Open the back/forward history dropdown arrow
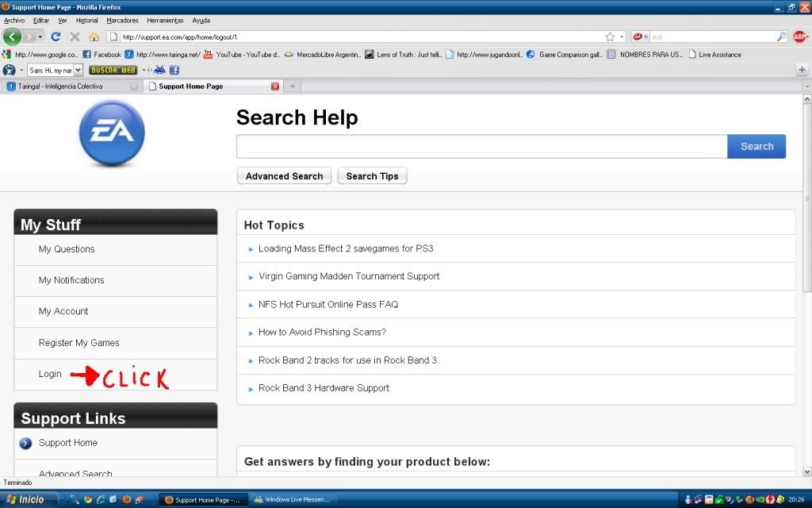Viewport: 812px width, 508px height. pos(40,37)
